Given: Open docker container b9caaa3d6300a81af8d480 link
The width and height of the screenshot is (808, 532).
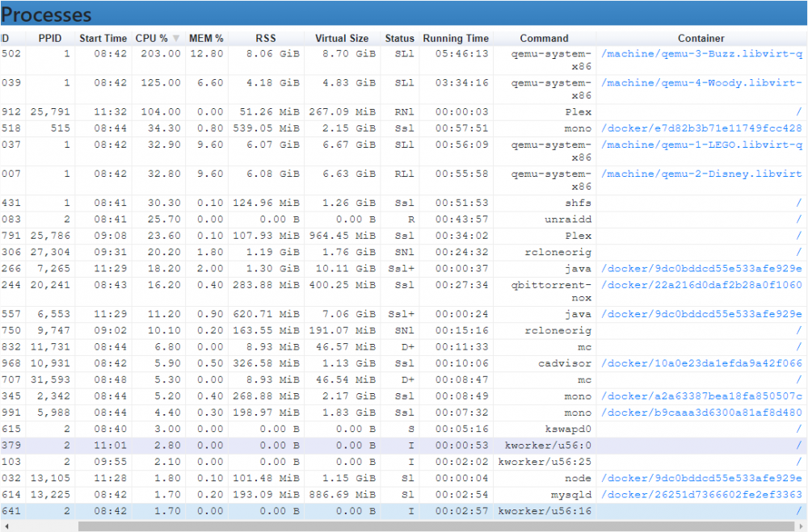Looking at the screenshot, I should pos(702,413).
